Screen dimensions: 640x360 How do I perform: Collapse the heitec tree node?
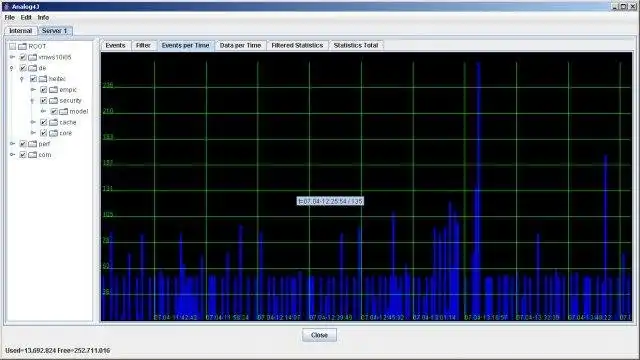pyautogui.click(x=22, y=79)
